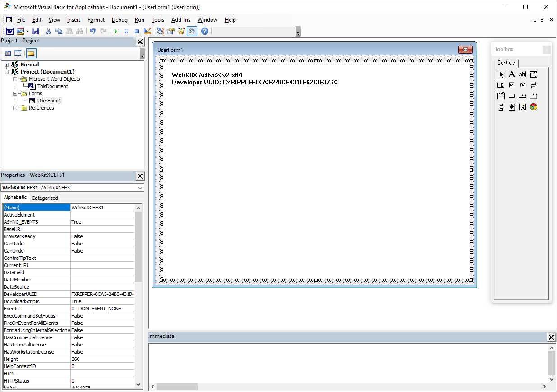This screenshot has width=557, height=392.
Task: Open the WebKitXCEF31 object selector dropdown
Action: pyautogui.click(x=140, y=188)
